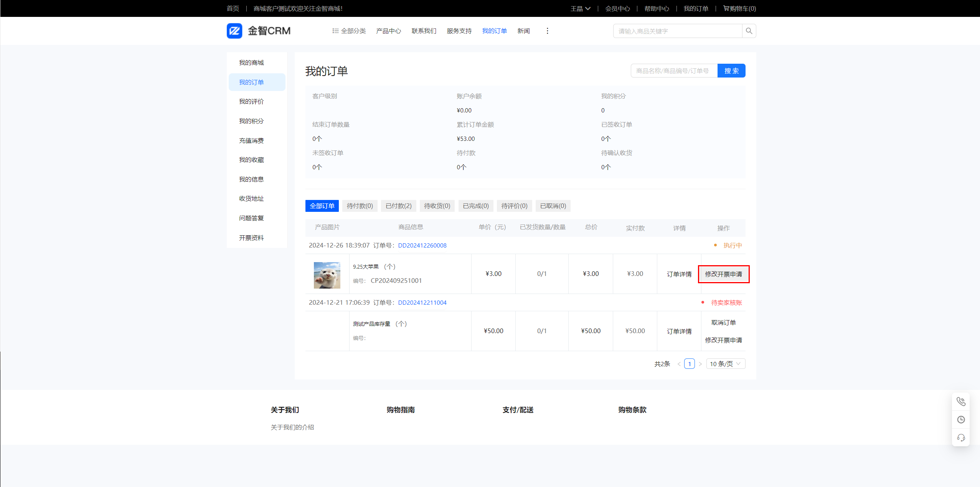Focus the 商品名称/商品编号/订单号 search field

673,71
